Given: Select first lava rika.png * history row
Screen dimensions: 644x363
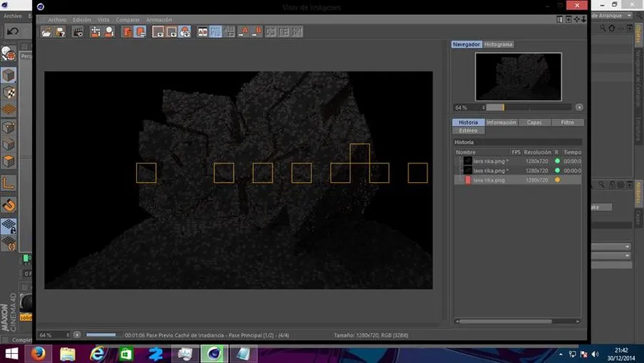Looking at the screenshot, I should click(x=517, y=161).
